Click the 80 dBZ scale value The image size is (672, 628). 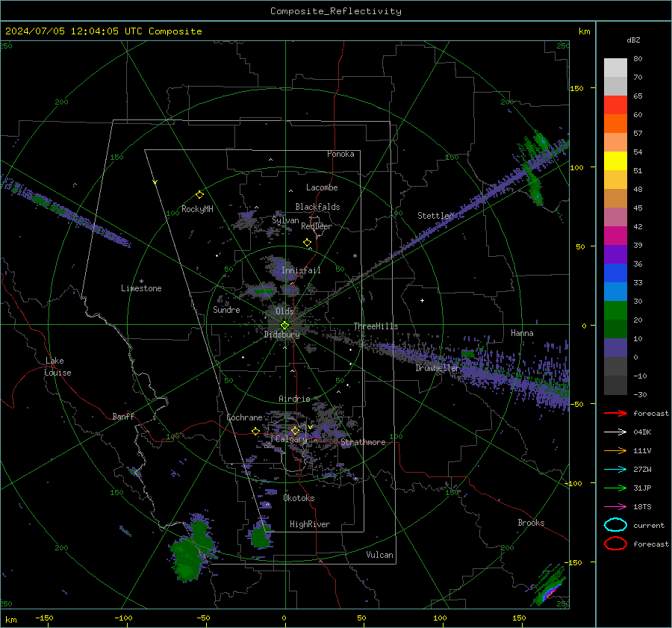coord(638,59)
